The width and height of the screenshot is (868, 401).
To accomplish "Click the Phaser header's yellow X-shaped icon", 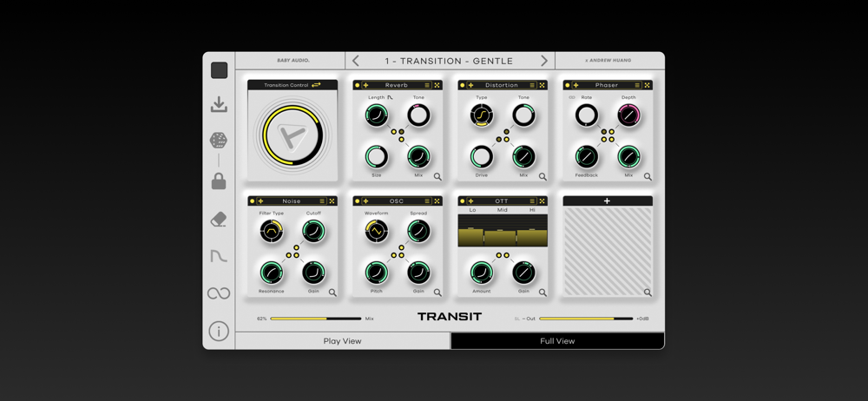I will click(648, 85).
